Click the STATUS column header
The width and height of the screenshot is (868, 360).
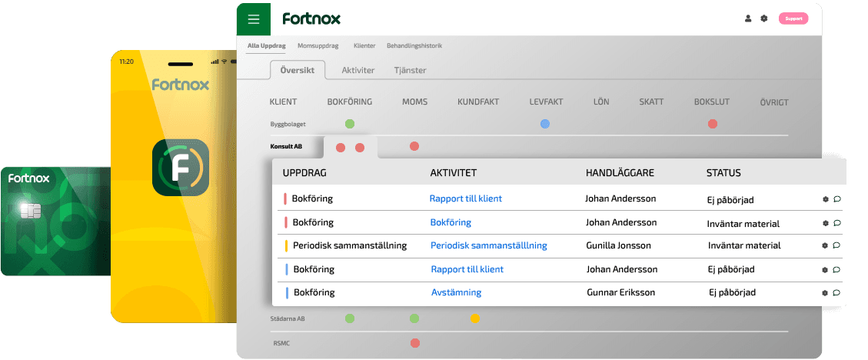723,173
